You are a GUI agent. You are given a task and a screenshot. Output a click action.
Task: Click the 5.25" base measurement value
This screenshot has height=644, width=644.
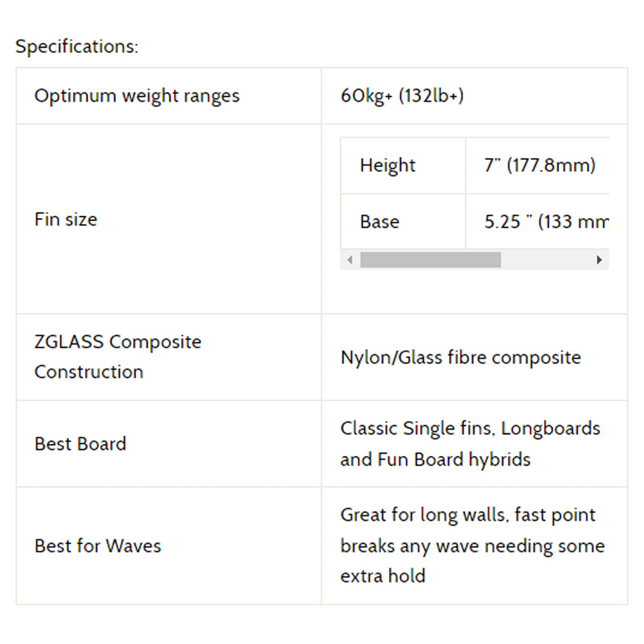546,222
